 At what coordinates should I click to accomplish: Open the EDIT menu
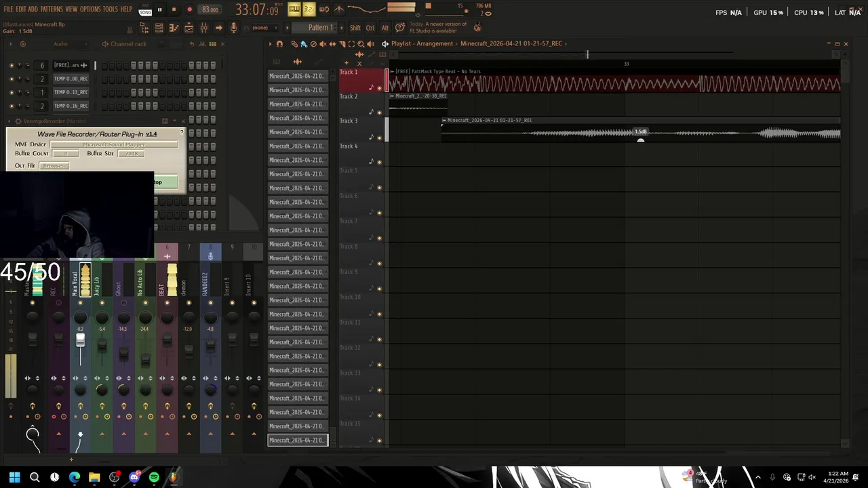click(21, 9)
